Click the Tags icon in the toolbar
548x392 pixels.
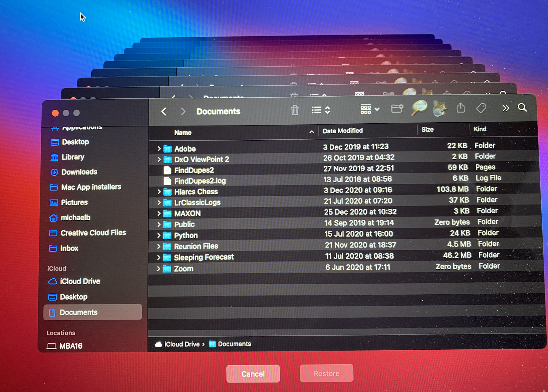[481, 108]
